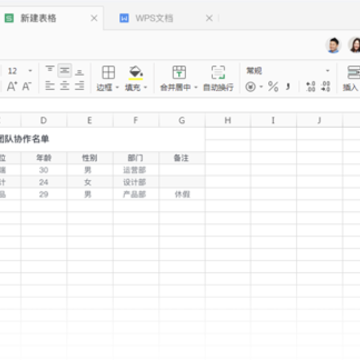Viewport: 360px width, 360px height.
Task: Align cell content to vertical middle
Action: coord(65,70)
